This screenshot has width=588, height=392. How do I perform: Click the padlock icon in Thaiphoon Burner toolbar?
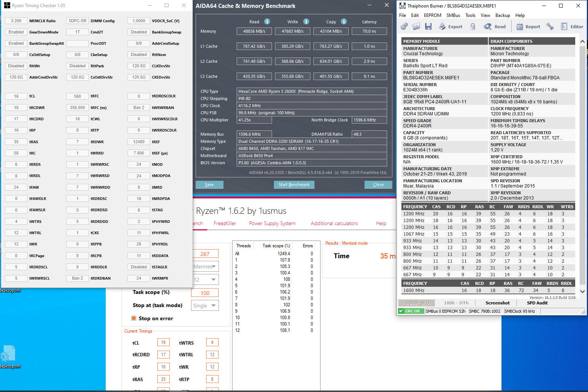(473, 26)
